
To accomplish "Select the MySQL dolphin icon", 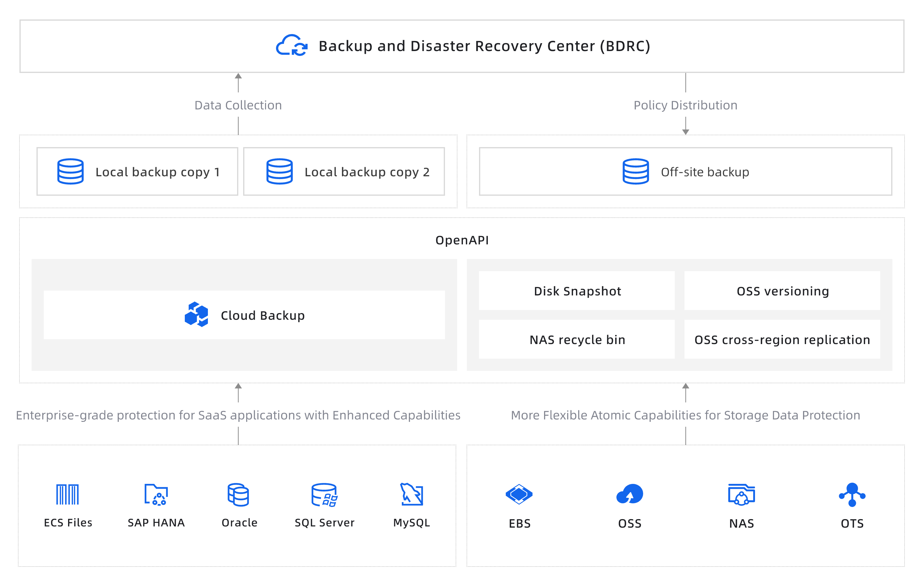I will 411,494.
